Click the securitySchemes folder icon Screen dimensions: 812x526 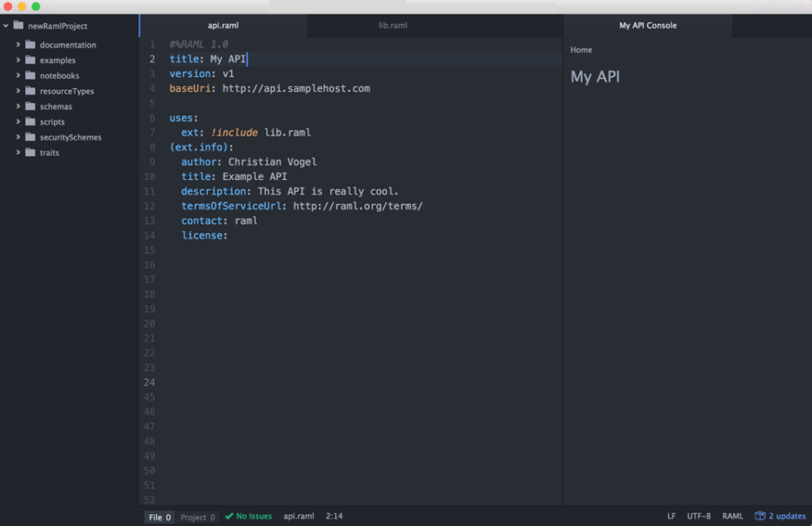point(31,136)
